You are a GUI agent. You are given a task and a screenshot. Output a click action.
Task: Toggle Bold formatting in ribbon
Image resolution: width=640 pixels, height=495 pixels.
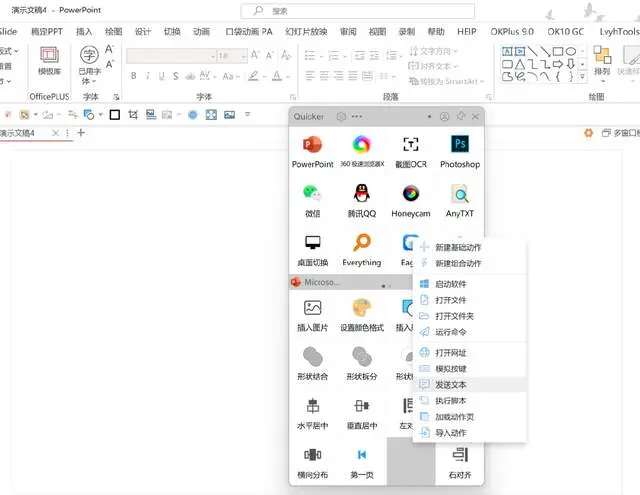click(133, 76)
